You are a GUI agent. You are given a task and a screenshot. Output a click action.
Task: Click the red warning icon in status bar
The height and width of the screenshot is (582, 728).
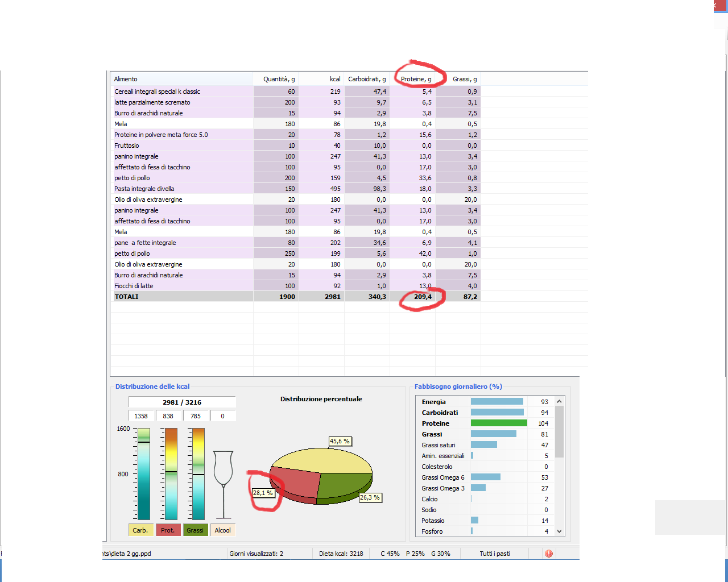pos(548,554)
